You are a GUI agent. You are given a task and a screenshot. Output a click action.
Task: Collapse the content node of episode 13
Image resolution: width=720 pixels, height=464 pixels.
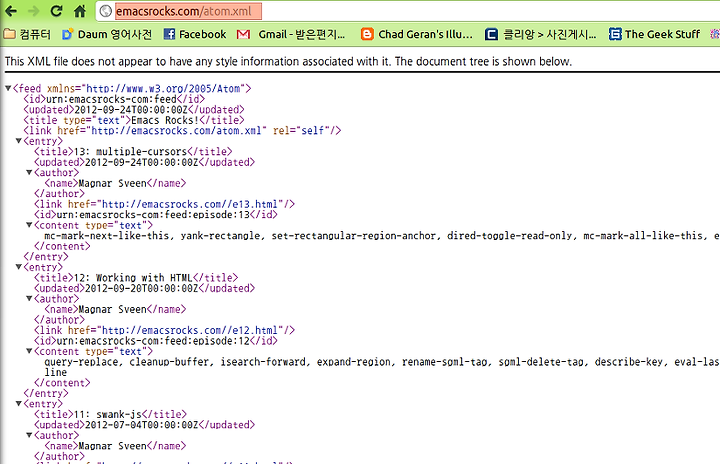coord(29,225)
